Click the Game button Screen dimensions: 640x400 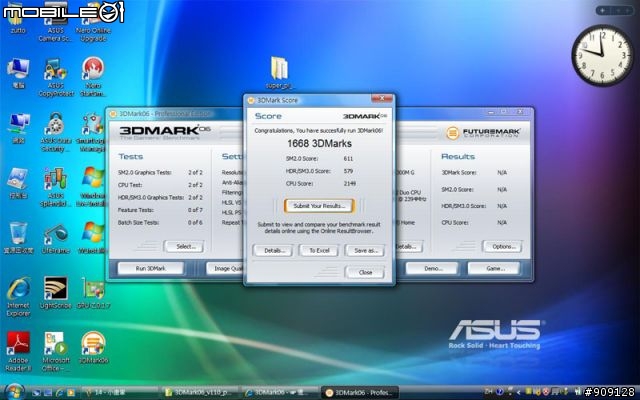pos(494,268)
